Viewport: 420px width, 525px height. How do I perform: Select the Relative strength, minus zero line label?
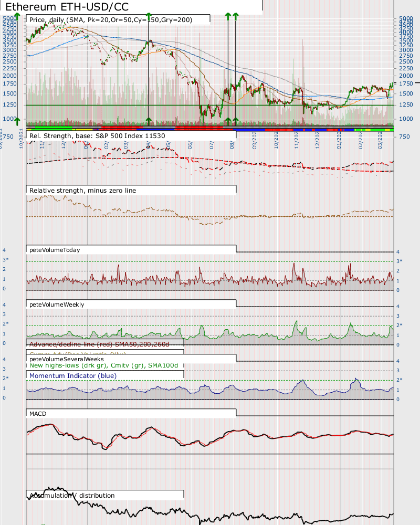(83, 191)
